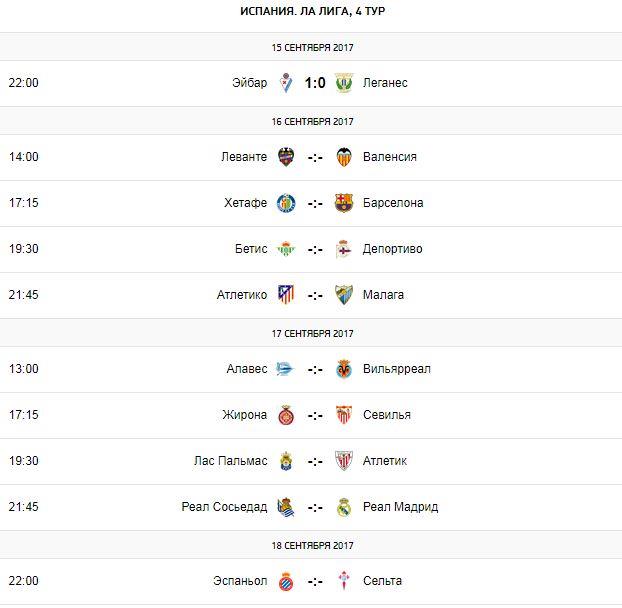Image resolution: width=622 pixels, height=608 pixels.
Task: Click the Villarreal yellow crest icon
Action: pyautogui.click(x=345, y=369)
